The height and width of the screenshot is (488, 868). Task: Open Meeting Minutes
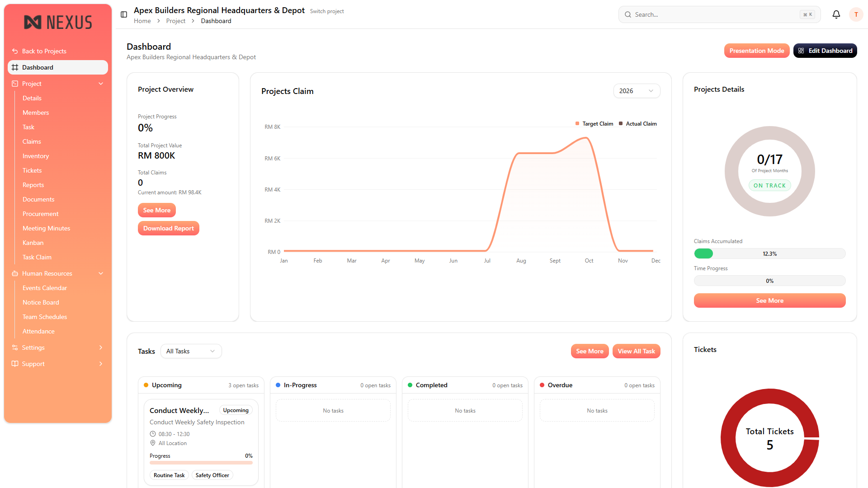(x=47, y=228)
